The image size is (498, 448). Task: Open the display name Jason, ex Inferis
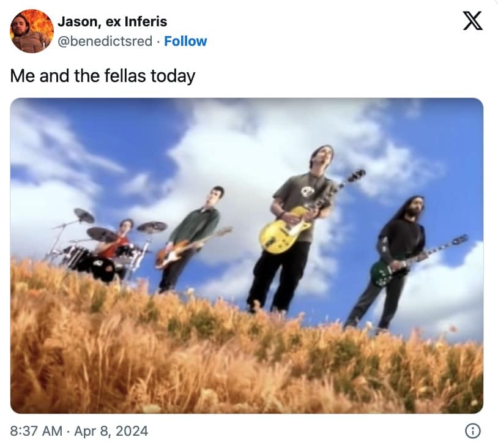click(x=113, y=21)
